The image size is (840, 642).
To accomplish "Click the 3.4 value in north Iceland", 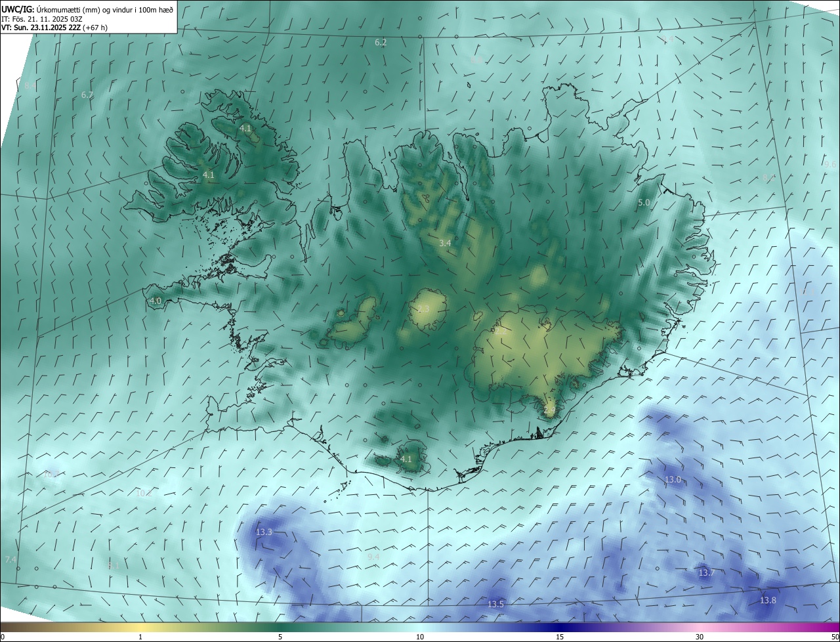I will tap(445, 243).
